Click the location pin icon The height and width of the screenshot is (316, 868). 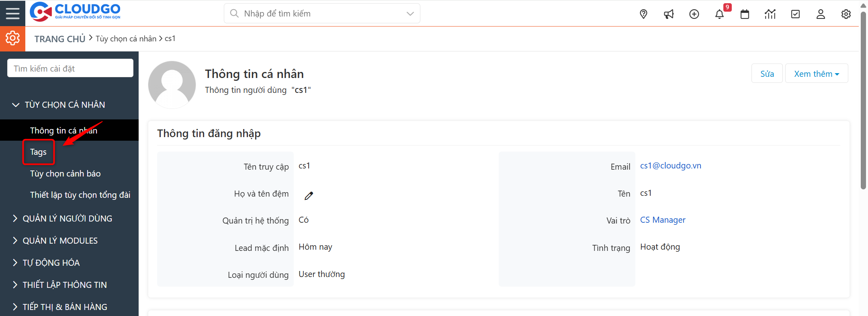pos(643,14)
